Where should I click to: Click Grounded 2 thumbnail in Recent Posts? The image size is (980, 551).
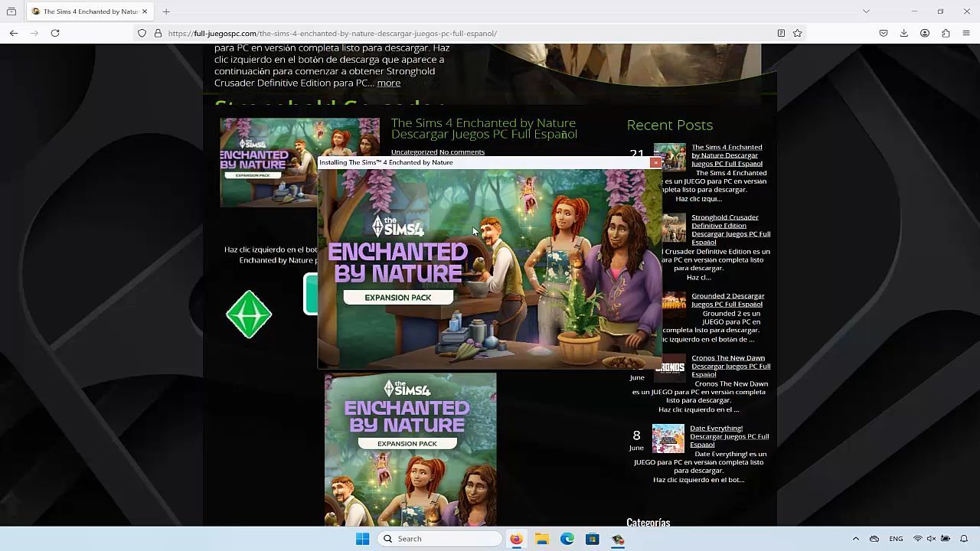point(674,305)
